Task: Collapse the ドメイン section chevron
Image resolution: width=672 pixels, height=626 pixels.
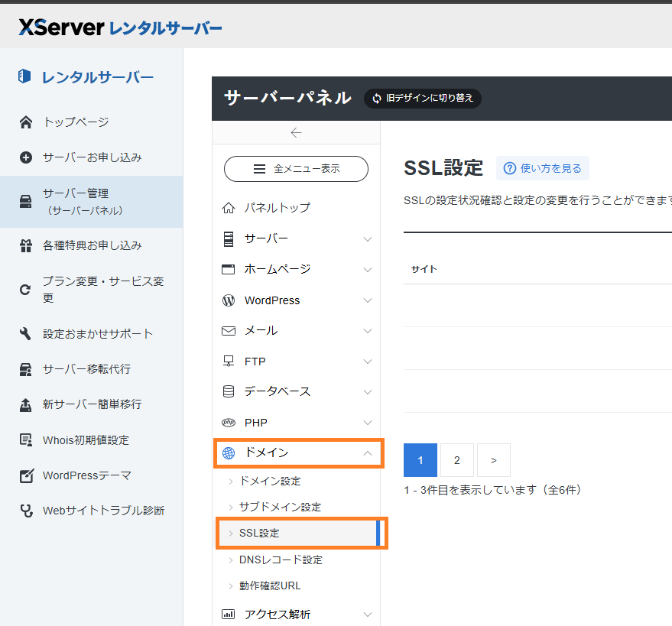Action: [x=367, y=453]
